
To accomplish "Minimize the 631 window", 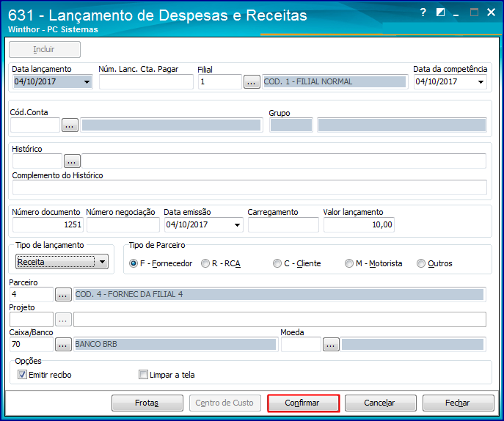I will (x=456, y=14).
